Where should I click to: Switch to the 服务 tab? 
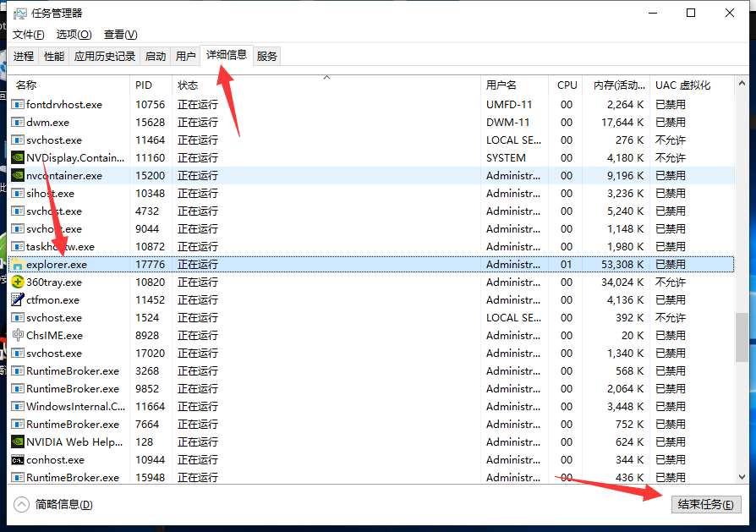(x=267, y=57)
